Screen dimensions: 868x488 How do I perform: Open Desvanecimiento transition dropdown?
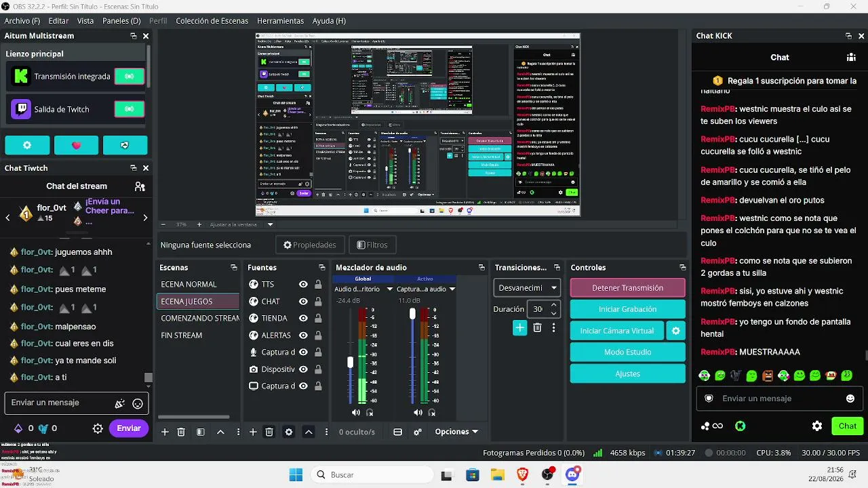pyautogui.click(x=527, y=288)
